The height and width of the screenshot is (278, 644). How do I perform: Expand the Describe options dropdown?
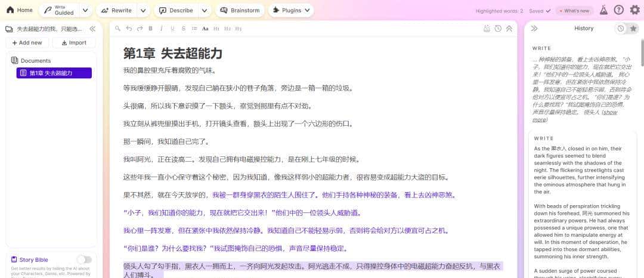click(205, 10)
